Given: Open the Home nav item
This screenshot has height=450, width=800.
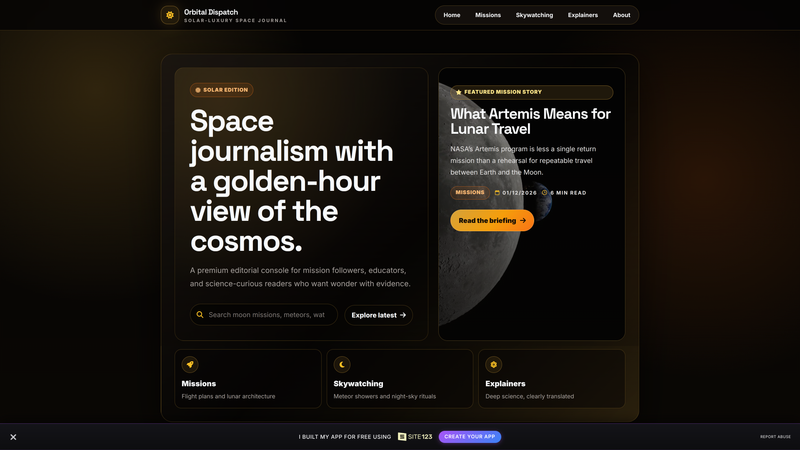Looking at the screenshot, I should (452, 15).
